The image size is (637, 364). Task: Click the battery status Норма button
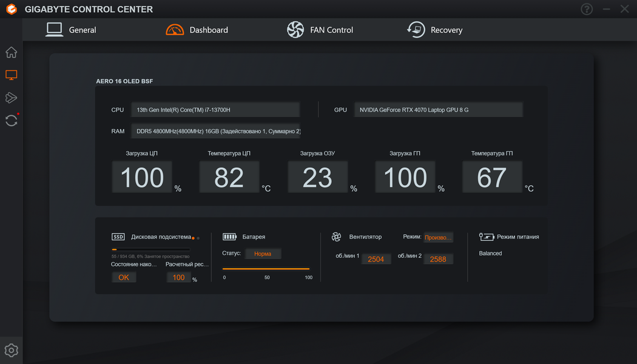click(x=263, y=254)
